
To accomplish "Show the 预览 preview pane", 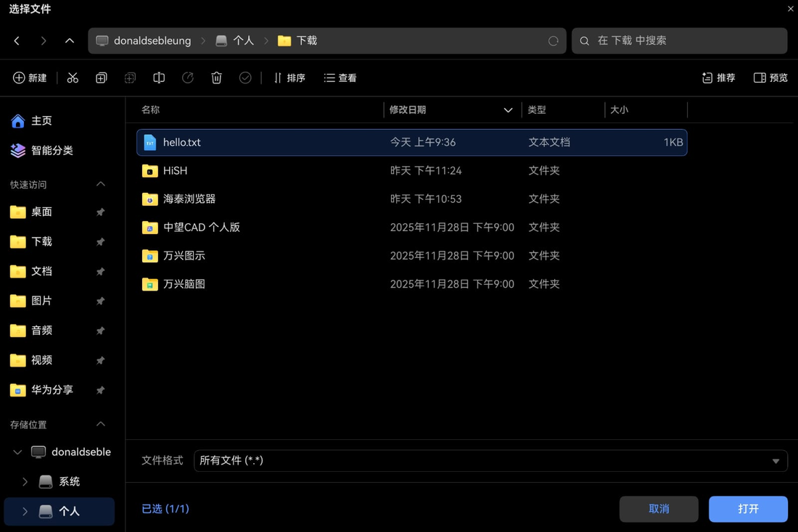I will tap(770, 78).
